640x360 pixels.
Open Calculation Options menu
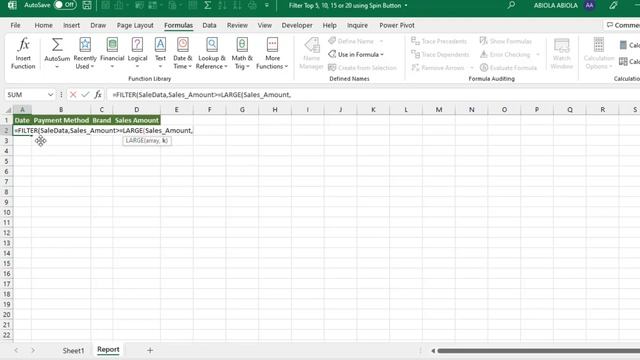point(598,53)
